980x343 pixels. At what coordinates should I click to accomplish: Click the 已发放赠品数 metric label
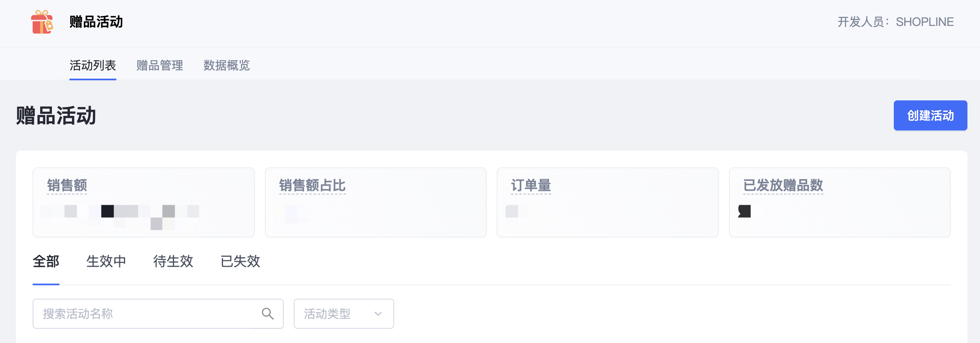[783, 185]
